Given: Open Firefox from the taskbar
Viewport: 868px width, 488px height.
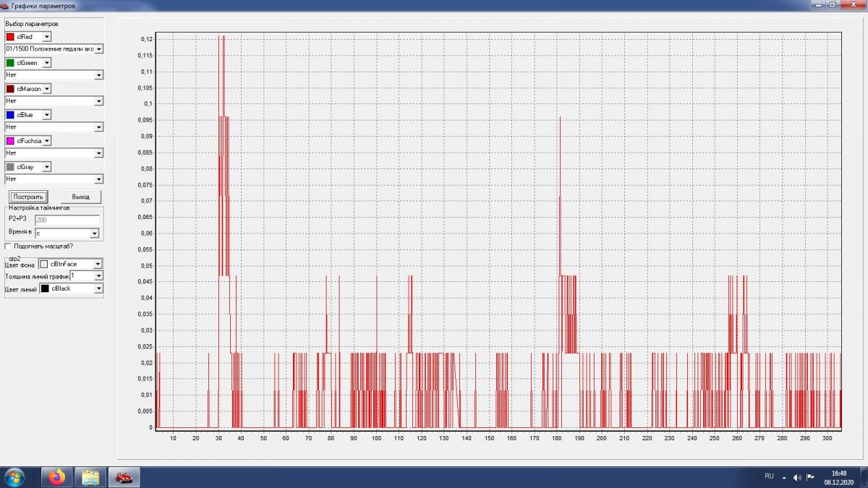Looking at the screenshot, I should coord(56,477).
